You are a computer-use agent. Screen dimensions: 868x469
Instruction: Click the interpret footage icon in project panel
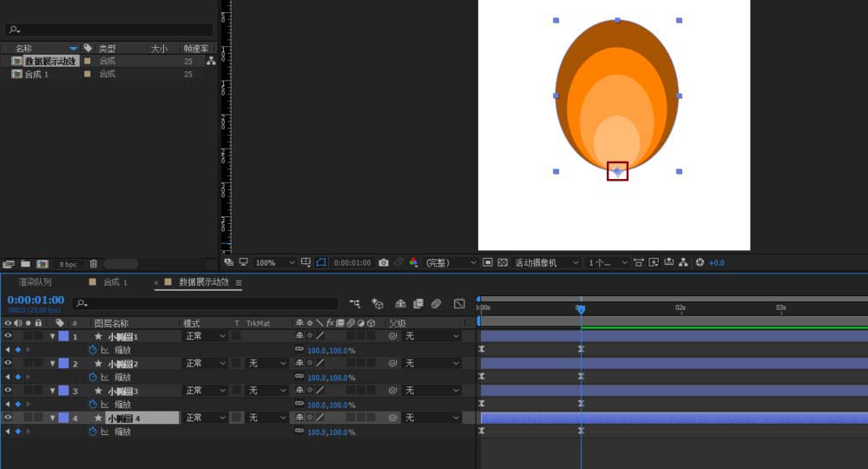9,264
